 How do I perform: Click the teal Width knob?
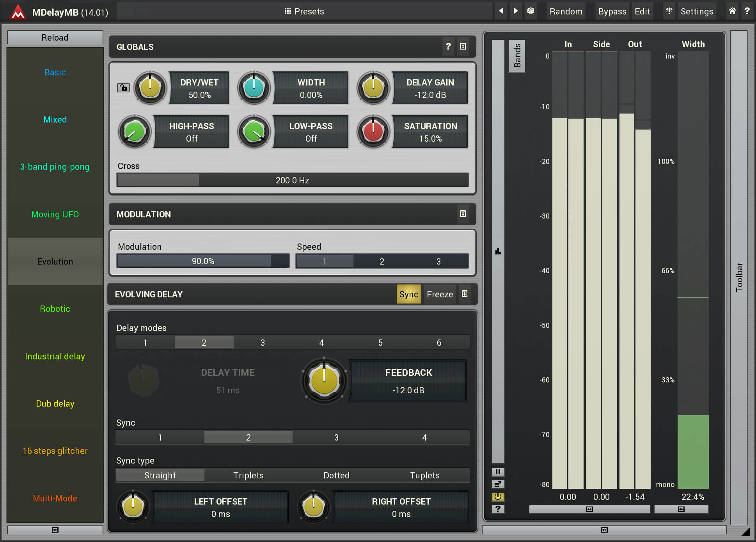(254, 87)
